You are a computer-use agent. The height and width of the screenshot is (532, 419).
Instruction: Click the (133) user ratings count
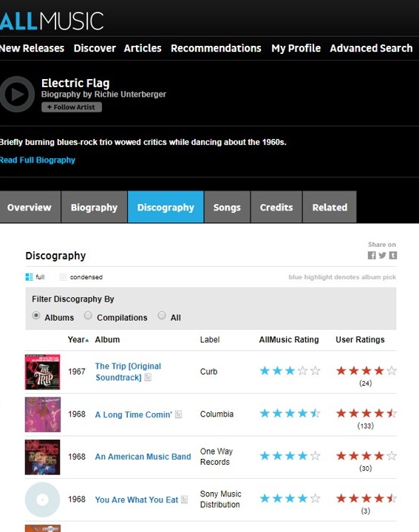[x=365, y=426]
